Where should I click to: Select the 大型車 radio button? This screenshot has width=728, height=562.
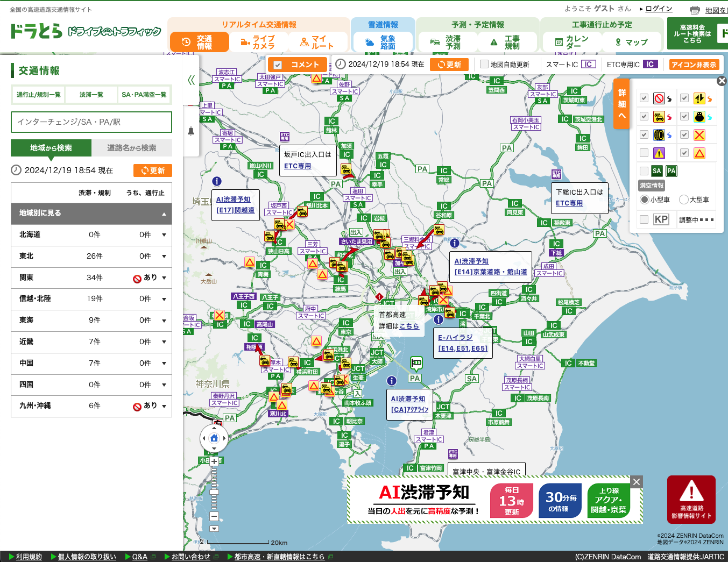click(x=684, y=200)
